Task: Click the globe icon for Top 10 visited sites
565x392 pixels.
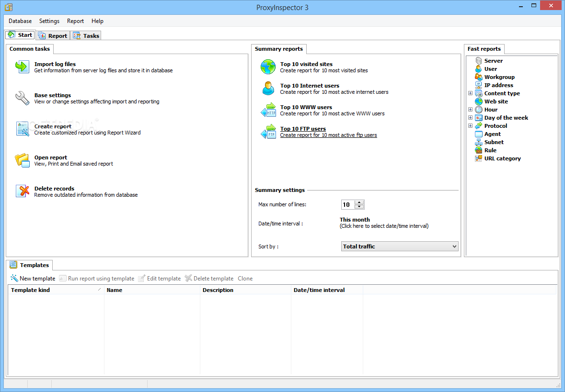Action: pos(268,67)
